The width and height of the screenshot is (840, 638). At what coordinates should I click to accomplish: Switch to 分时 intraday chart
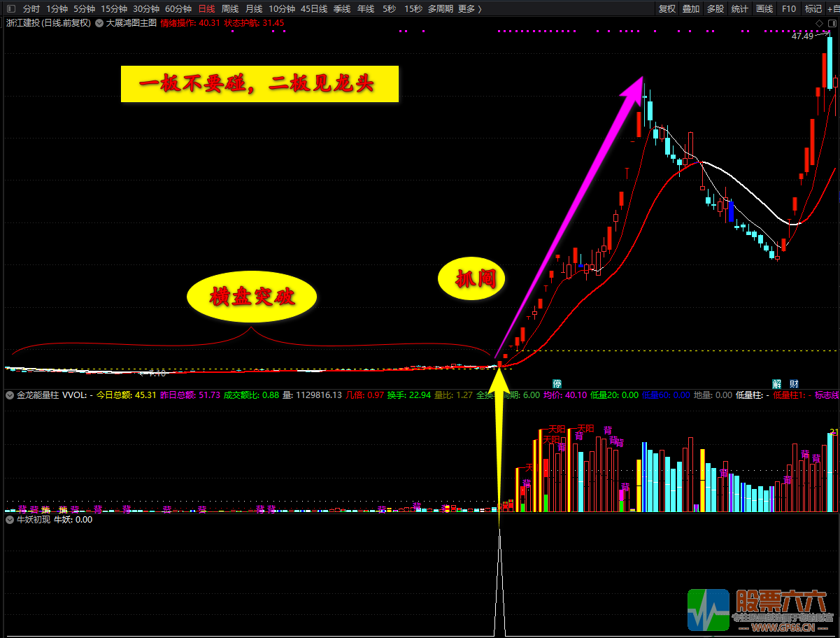coord(31,9)
